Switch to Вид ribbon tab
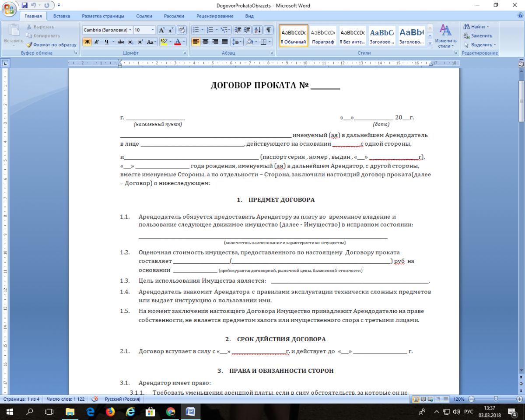Viewport: 525px width, 420px height. click(x=249, y=16)
